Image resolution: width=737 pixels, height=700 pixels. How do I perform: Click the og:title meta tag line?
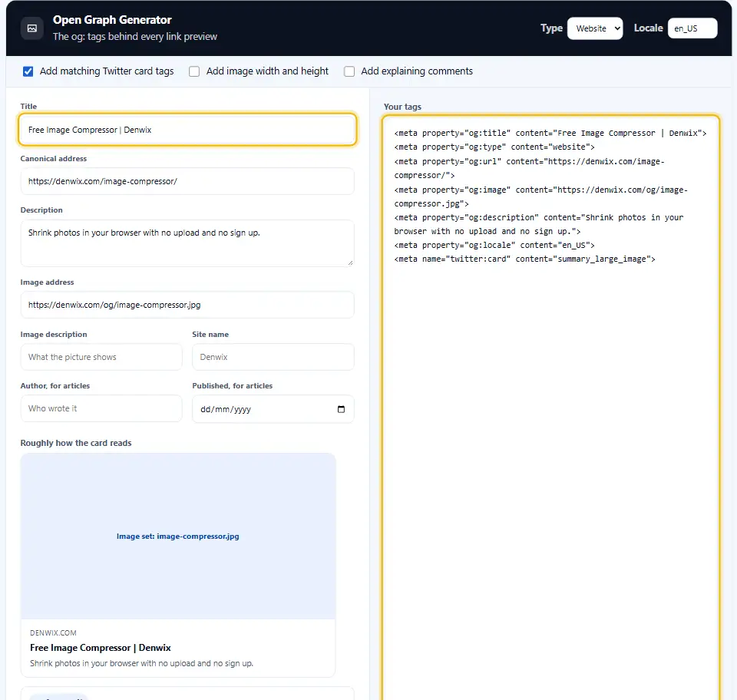550,134
